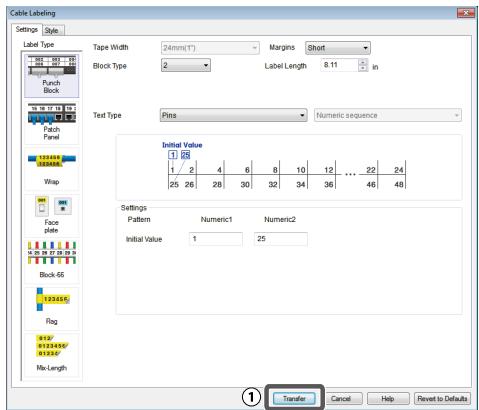
Task: Click Revert to Defaults
Action: click(442, 398)
